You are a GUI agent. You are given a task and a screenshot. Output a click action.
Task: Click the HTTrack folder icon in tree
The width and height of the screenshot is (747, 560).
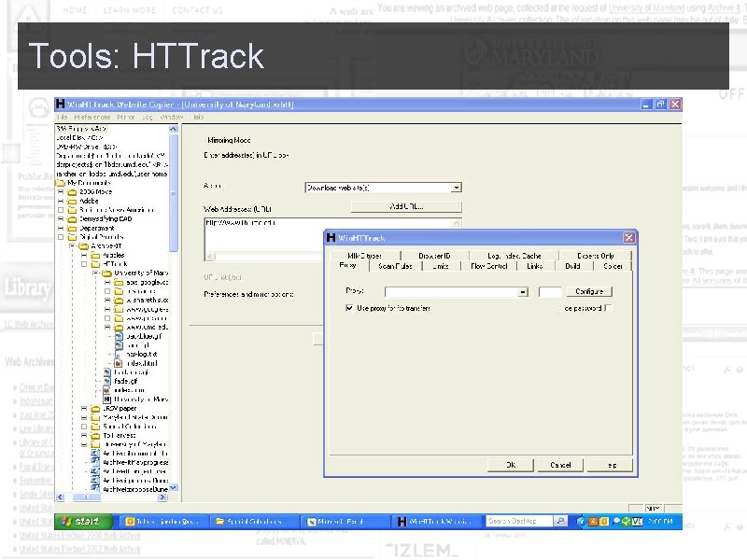(95, 264)
